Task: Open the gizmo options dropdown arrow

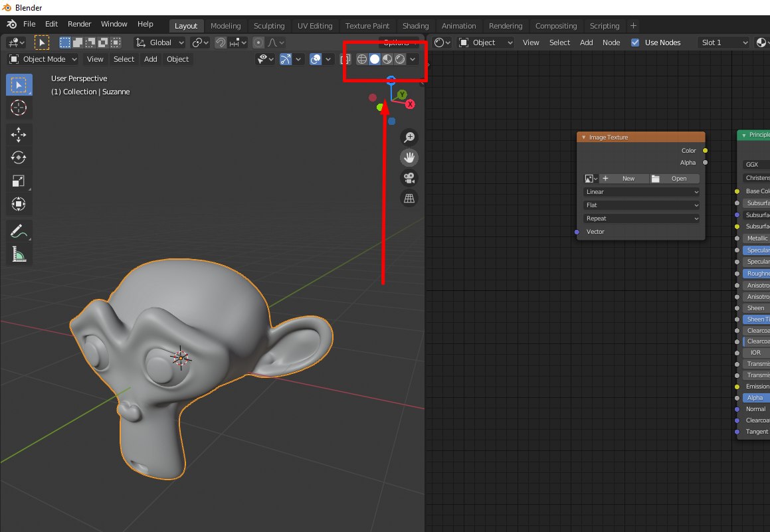Action: tap(298, 59)
